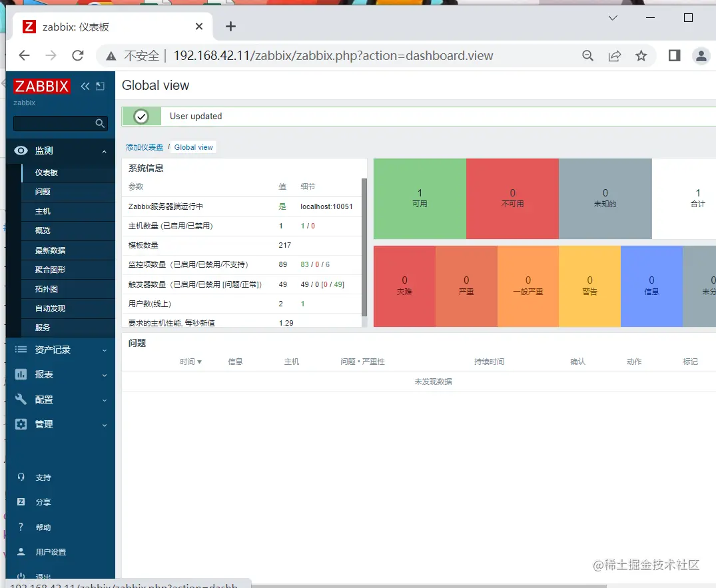Open the browser side panel icon
The height and width of the screenshot is (588, 716).
(675, 56)
